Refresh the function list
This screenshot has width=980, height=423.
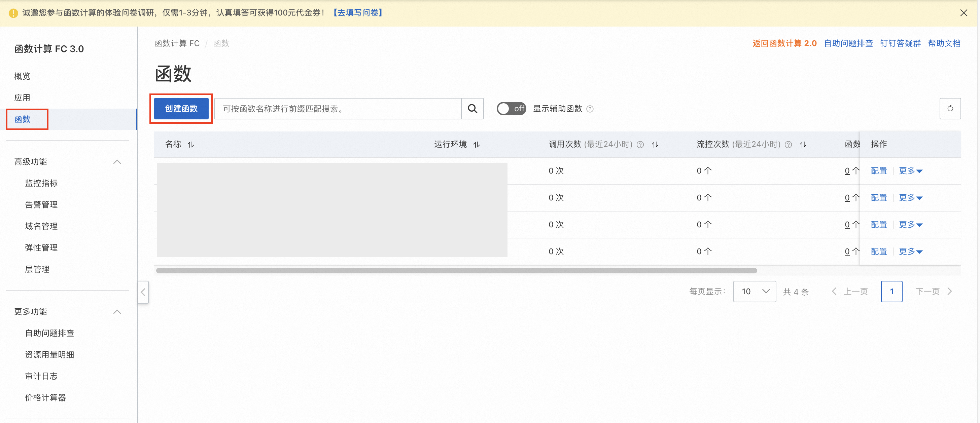pos(950,109)
